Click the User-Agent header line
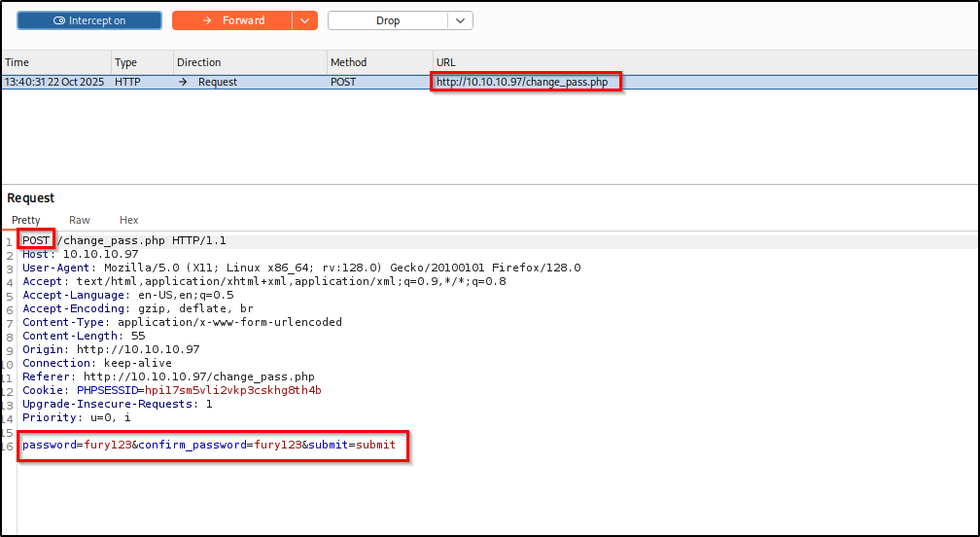Viewport: 980px width, 537px height. pyautogui.click(x=301, y=268)
